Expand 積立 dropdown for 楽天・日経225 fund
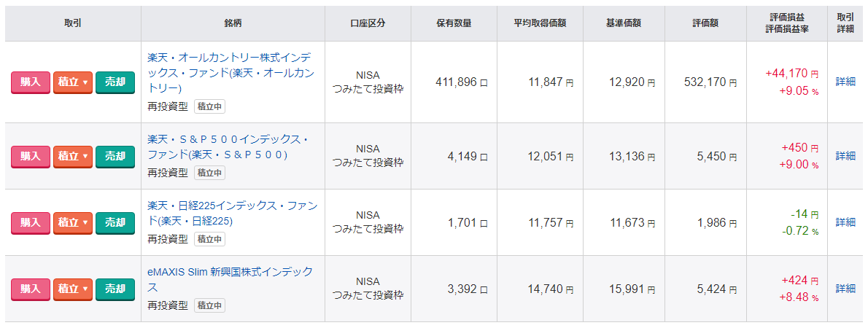868x328 pixels. click(x=73, y=222)
